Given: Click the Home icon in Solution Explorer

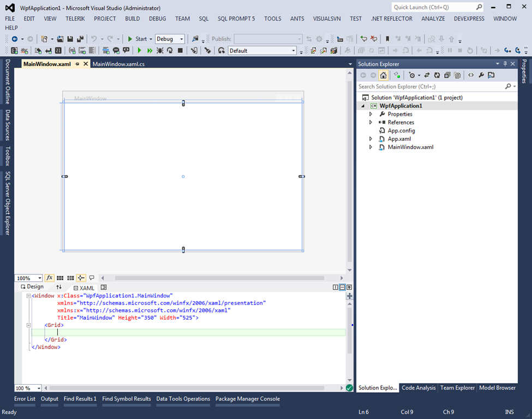Looking at the screenshot, I should pyautogui.click(x=383, y=75).
